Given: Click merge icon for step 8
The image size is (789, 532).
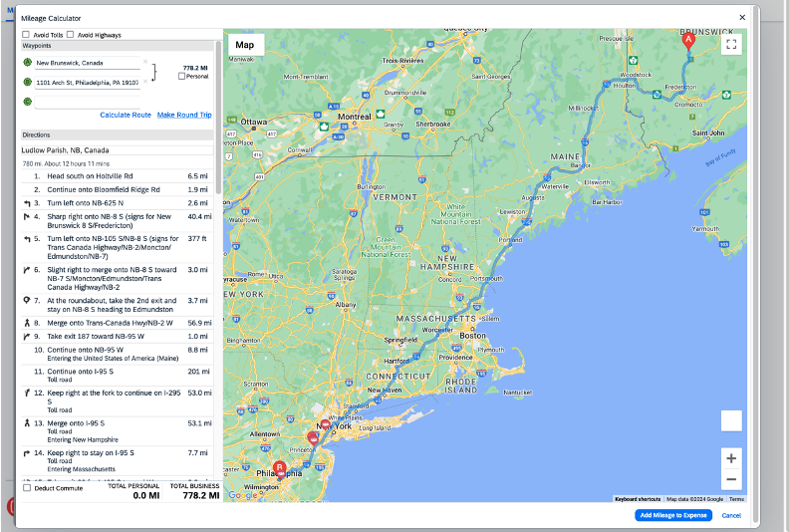Looking at the screenshot, I should tap(27, 323).
